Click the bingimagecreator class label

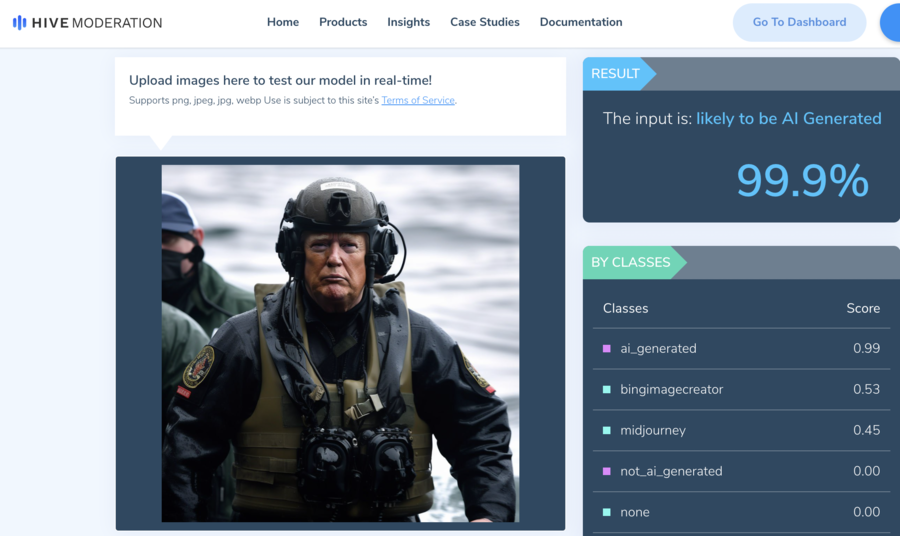[x=672, y=390]
